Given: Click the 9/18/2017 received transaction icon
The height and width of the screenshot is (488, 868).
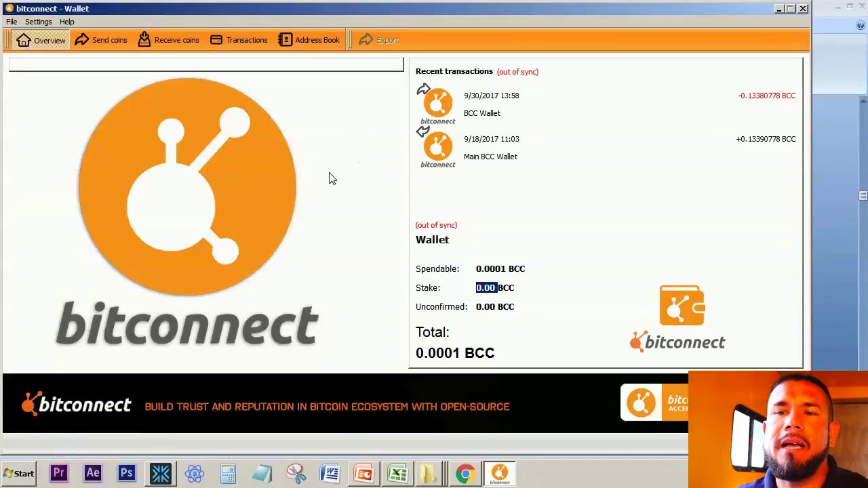Looking at the screenshot, I should pos(437,148).
